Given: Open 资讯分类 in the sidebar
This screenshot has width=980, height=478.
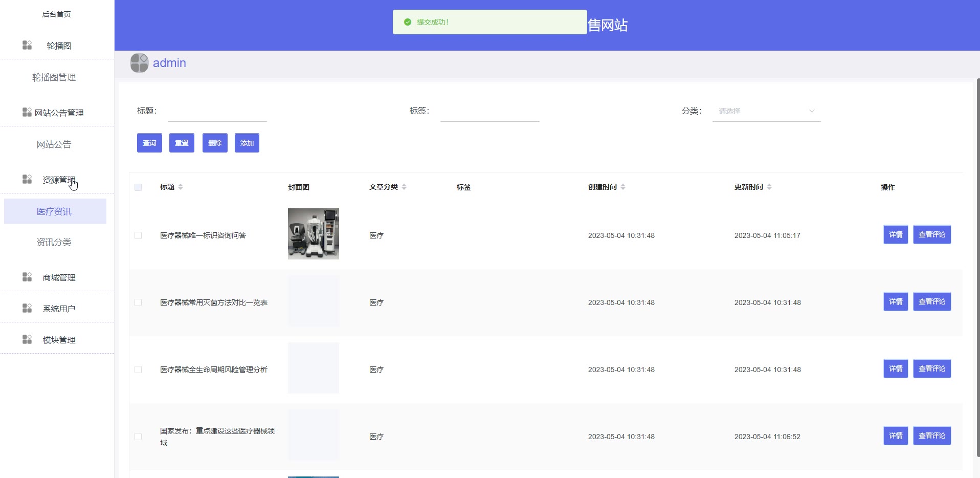Looking at the screenshot, I should coord(54,242).
